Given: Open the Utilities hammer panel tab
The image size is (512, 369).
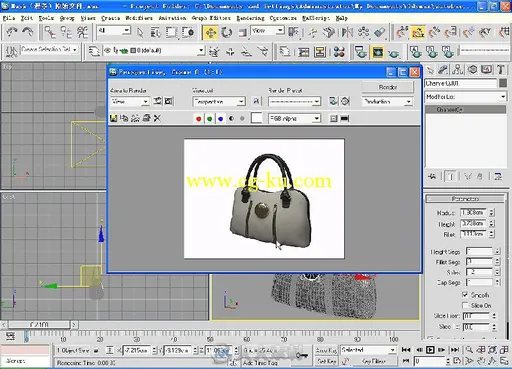Looking at the screenshot, I should point(501,70).
